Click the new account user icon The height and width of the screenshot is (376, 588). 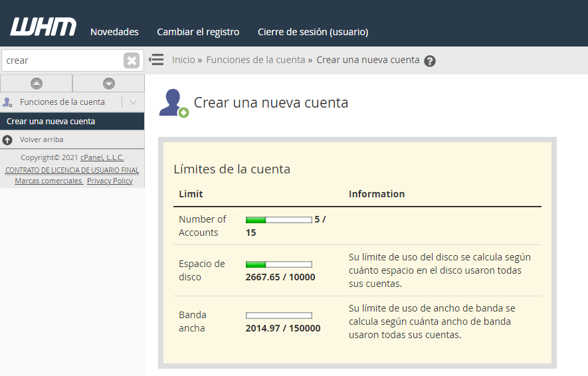[x=173, y=103]
